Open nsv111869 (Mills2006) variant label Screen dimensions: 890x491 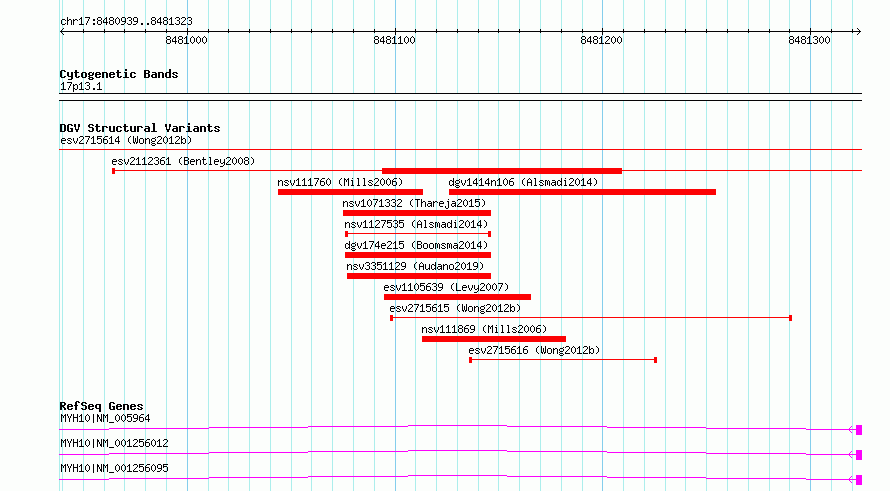point(484,329)
